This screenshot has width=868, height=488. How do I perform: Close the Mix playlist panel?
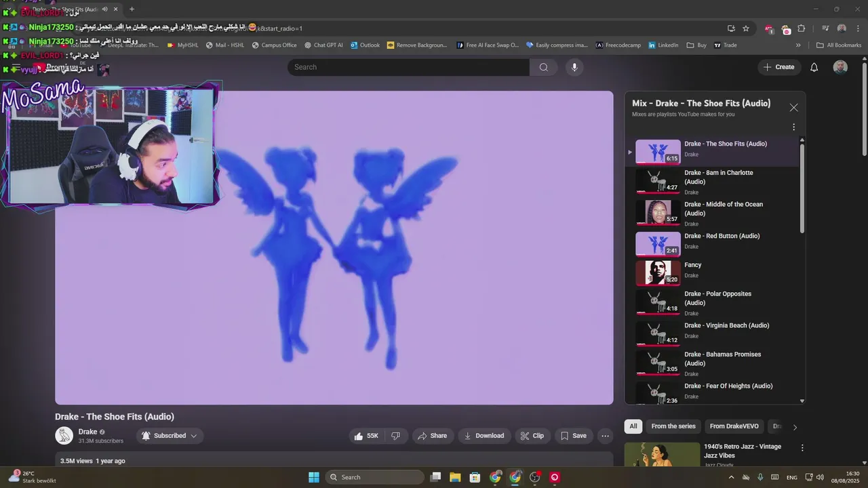[793, 108]
